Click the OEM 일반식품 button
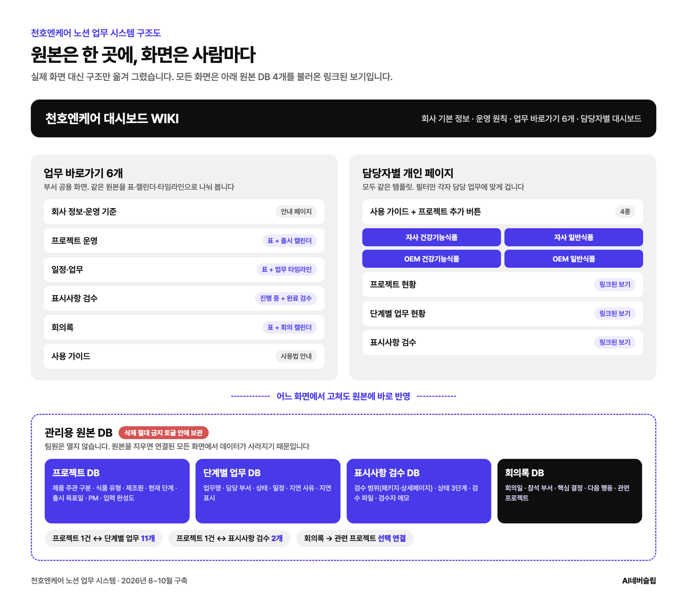This screenshot has width=692, height=616. (573, 259)
